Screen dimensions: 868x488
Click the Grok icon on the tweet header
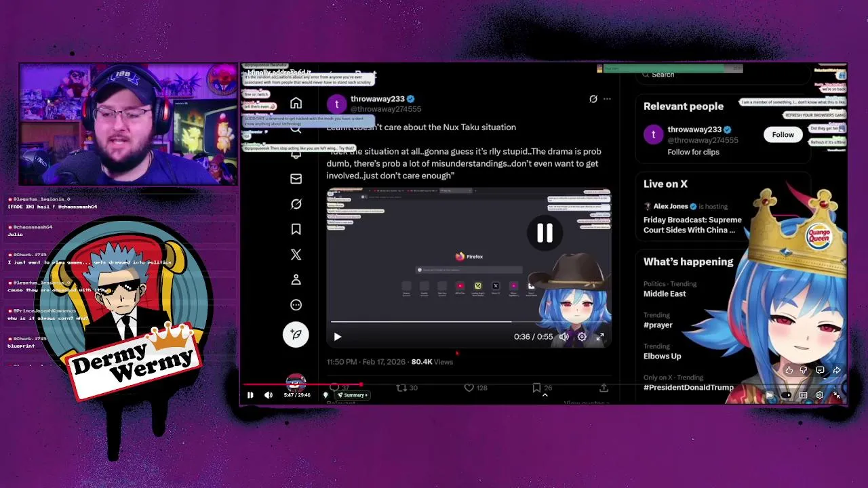point(593,99)
